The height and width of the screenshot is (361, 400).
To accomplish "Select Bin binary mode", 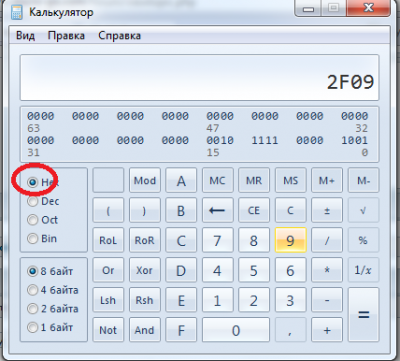I will [33, 239].
